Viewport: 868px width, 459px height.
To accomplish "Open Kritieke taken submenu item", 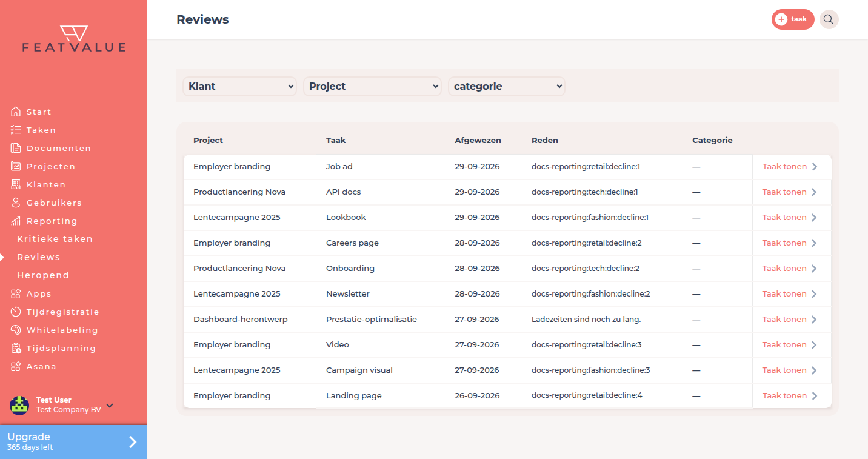I will pyautogui.click(x=55, y=239).
